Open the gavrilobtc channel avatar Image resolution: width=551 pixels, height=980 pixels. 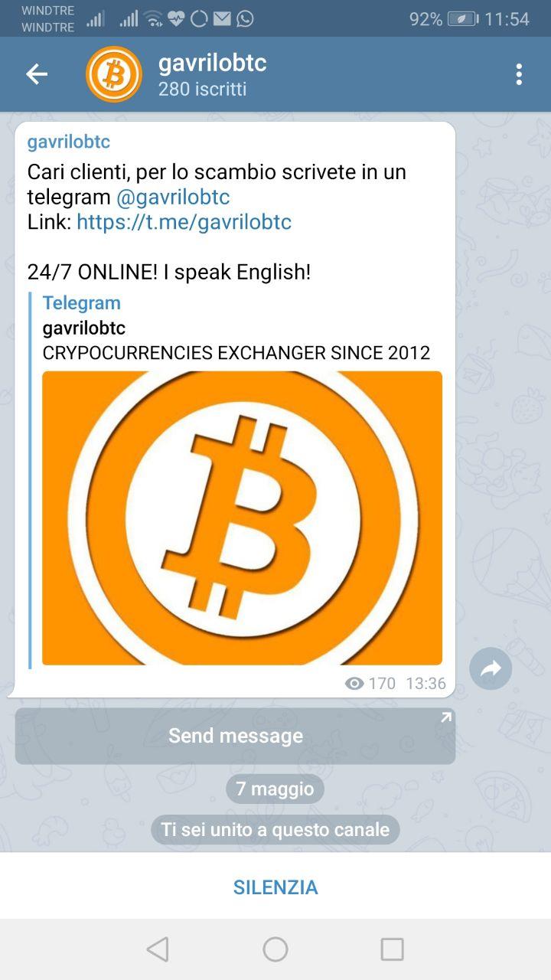coord(114,74)
